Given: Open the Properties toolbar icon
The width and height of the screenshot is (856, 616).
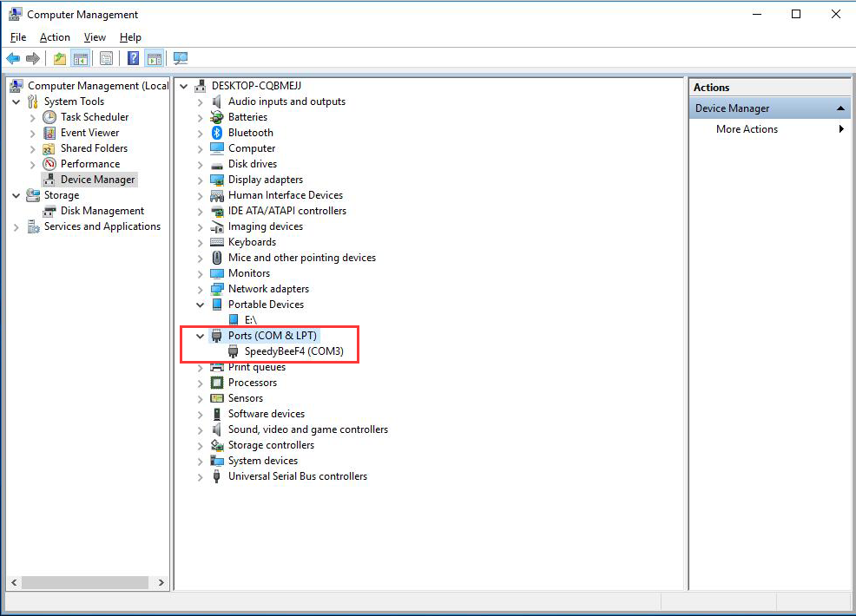Looking at the screenshot, I should [106, 59].
